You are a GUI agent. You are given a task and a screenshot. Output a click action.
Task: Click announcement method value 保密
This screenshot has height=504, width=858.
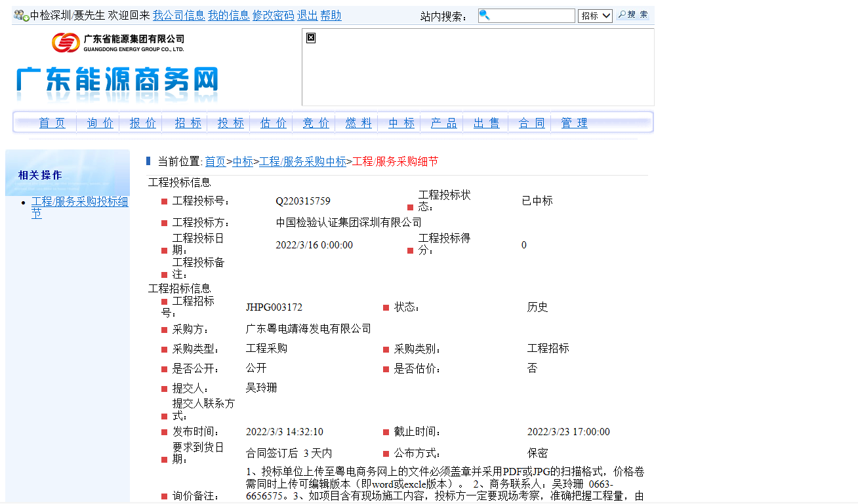538,454
